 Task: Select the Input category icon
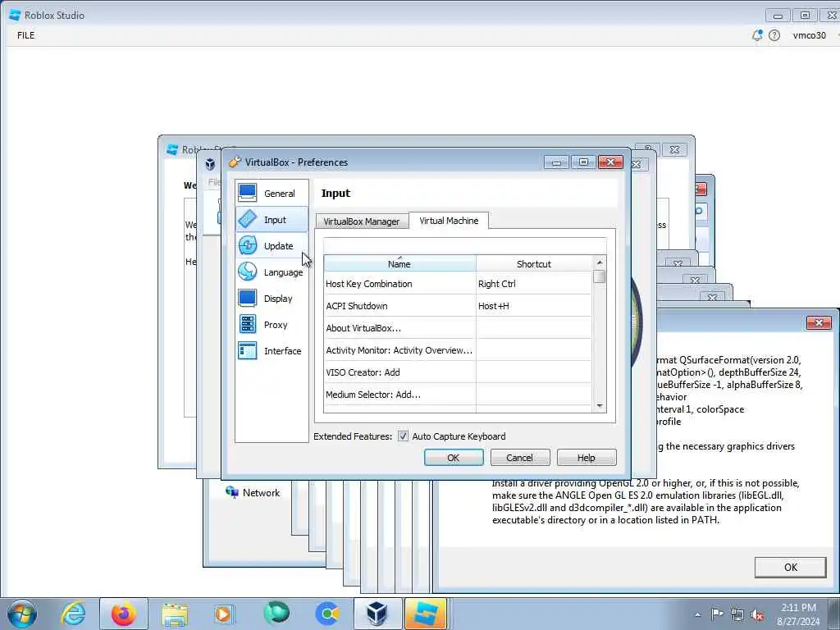click(x=248, y=220)
